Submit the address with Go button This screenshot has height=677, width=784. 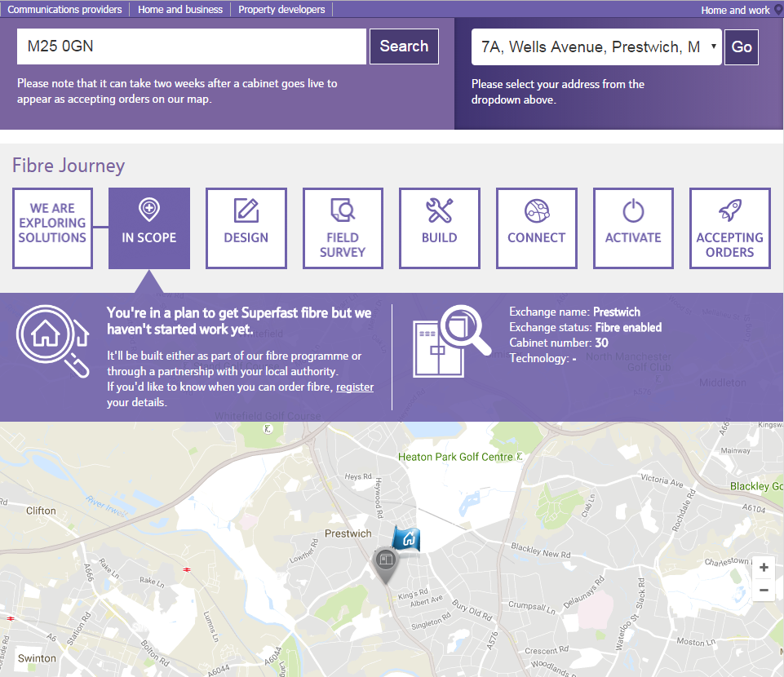(742, 47)
